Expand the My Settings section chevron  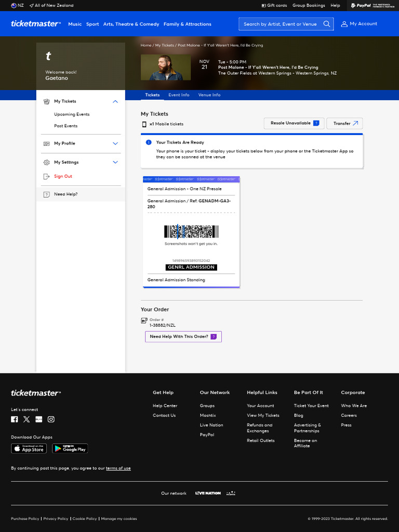point(115,163)
